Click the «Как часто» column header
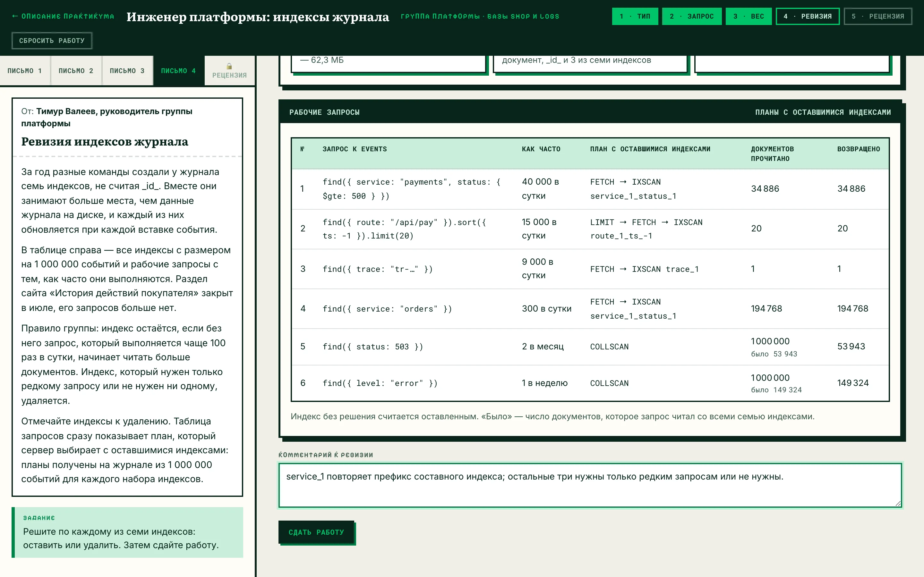The height and width of the screenshot is (577, 924). [x=541, y=149]
